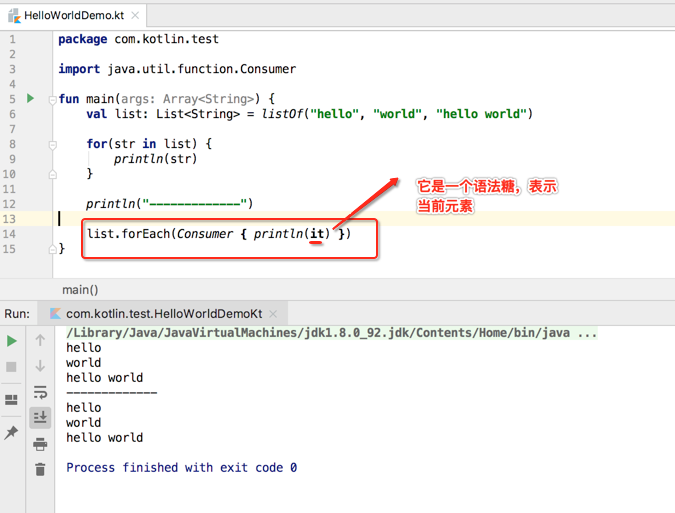Click the fold end marker at line 15
675x513 pixels.
[x=53, y=249]
